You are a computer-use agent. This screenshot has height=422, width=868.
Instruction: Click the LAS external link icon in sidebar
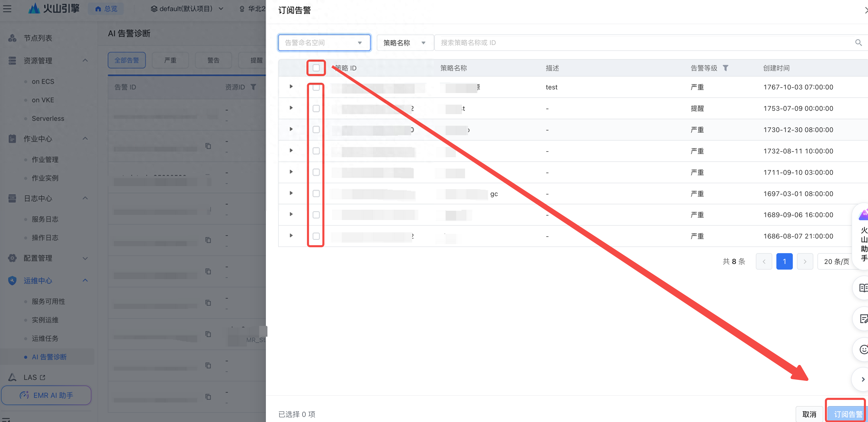click(x=42, y=377)
